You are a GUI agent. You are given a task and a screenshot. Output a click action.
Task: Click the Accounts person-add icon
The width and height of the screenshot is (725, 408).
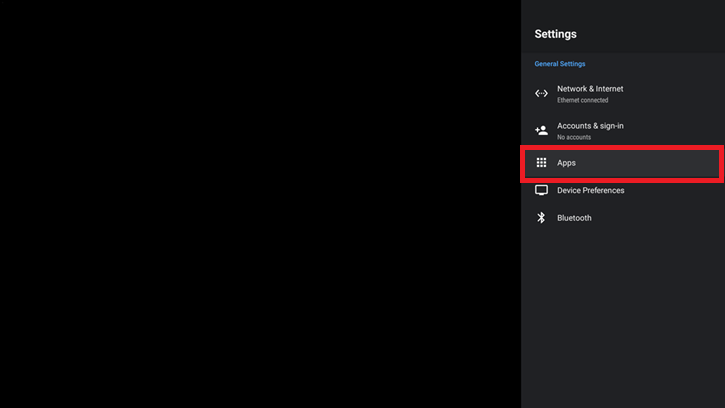(541, 130)
